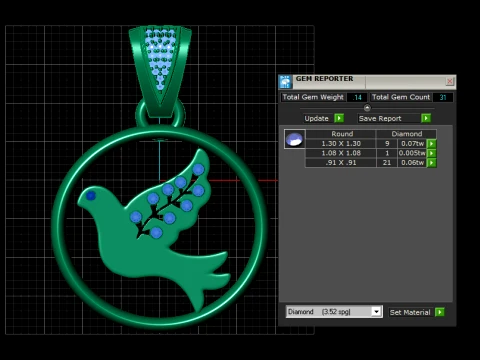Select the pavé gems on the bail
This screenshot has height=360, width=480.
coord(161,57)
